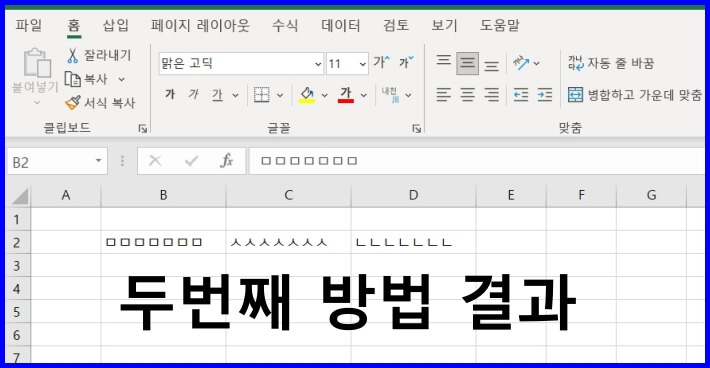Screen dimensions: 710x368
Task: Expand the font color dropdown arrow
Action: click(364, 95)
